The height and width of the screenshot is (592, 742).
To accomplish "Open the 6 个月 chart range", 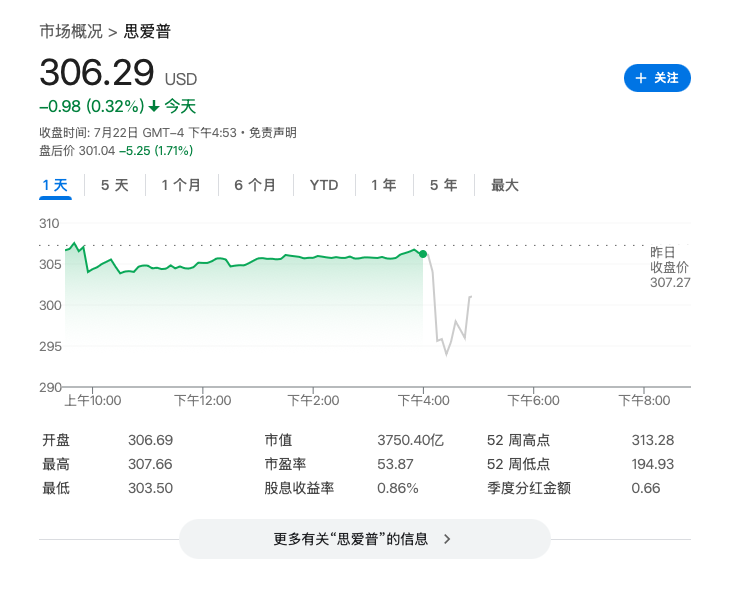I will pos(255,186).
